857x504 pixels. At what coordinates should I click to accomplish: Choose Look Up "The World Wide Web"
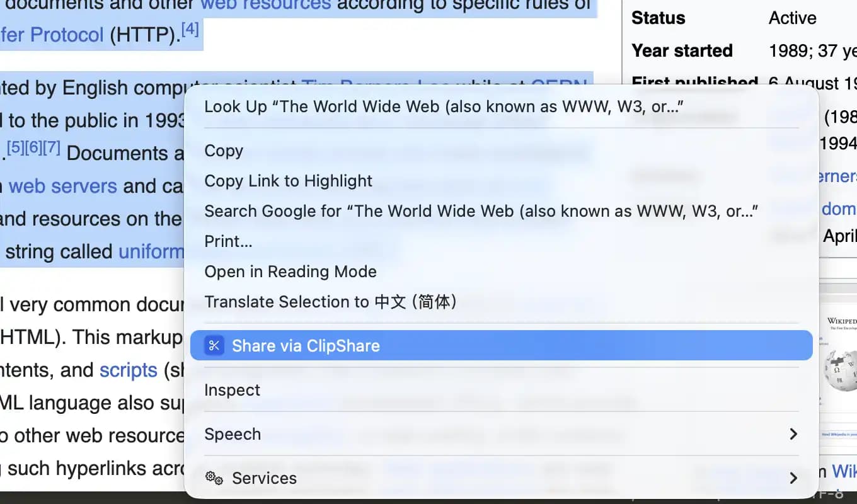501,106
